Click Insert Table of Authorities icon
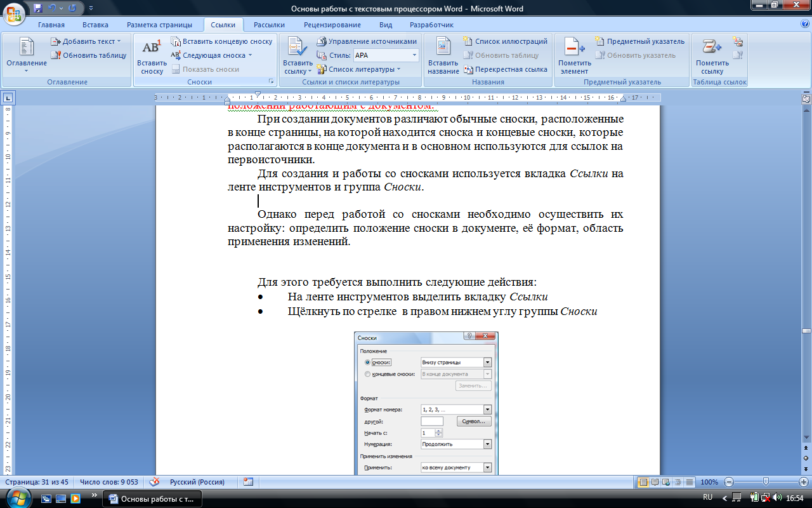The image size is (812, 508). tap(738, 41)
